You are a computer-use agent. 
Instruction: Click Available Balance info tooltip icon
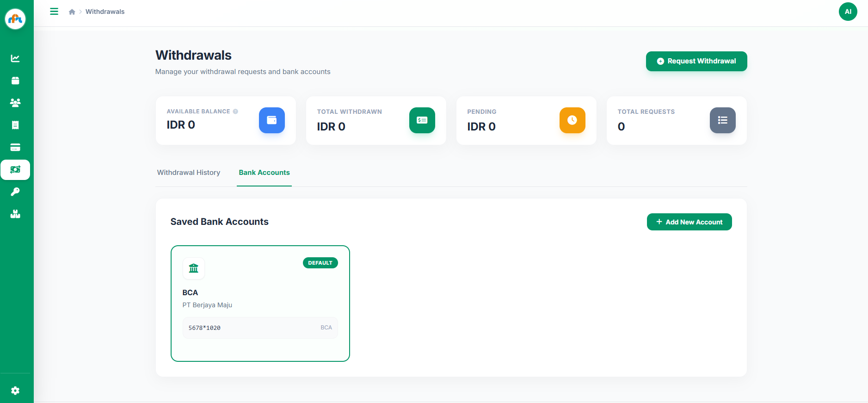(235, 112)
